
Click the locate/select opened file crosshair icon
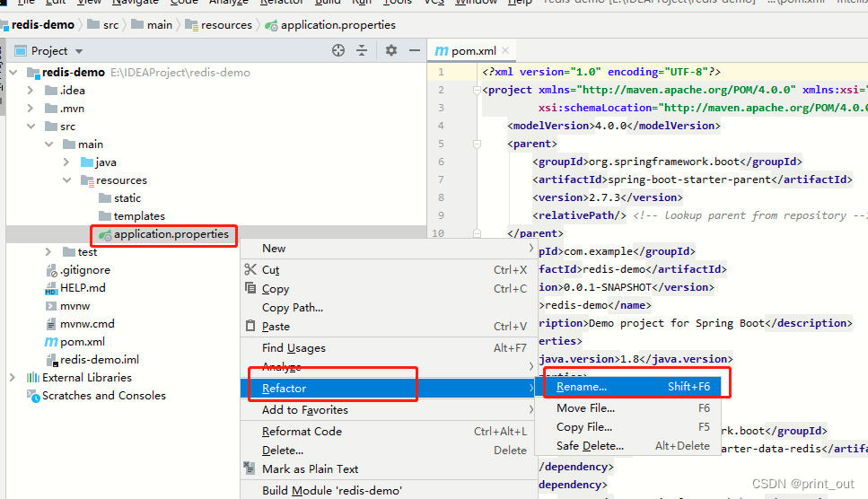[x=338, y=51]
